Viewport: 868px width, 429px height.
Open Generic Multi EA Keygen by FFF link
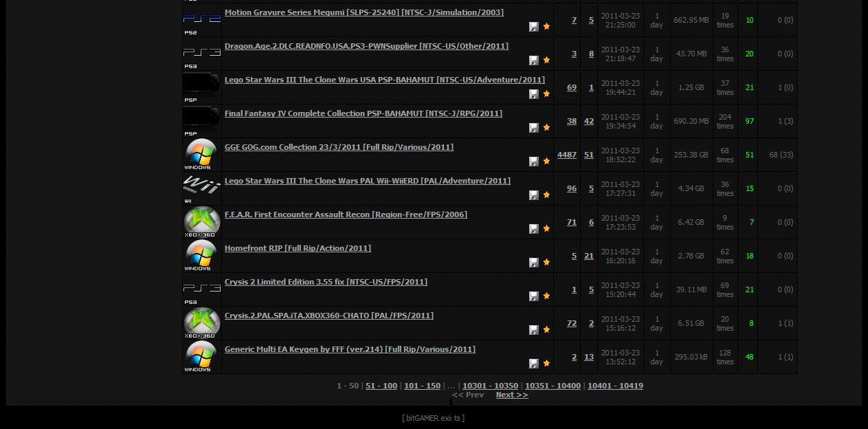point(350,349)
